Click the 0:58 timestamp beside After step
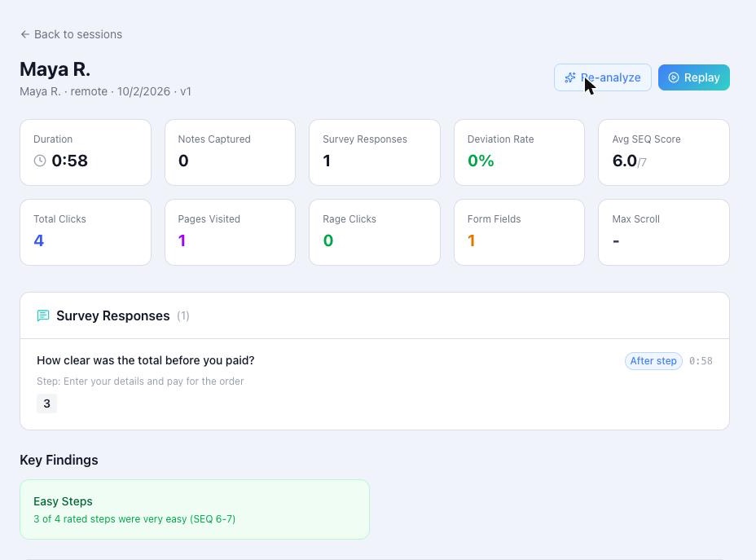756x560 pixels. [x=701, y=361]
